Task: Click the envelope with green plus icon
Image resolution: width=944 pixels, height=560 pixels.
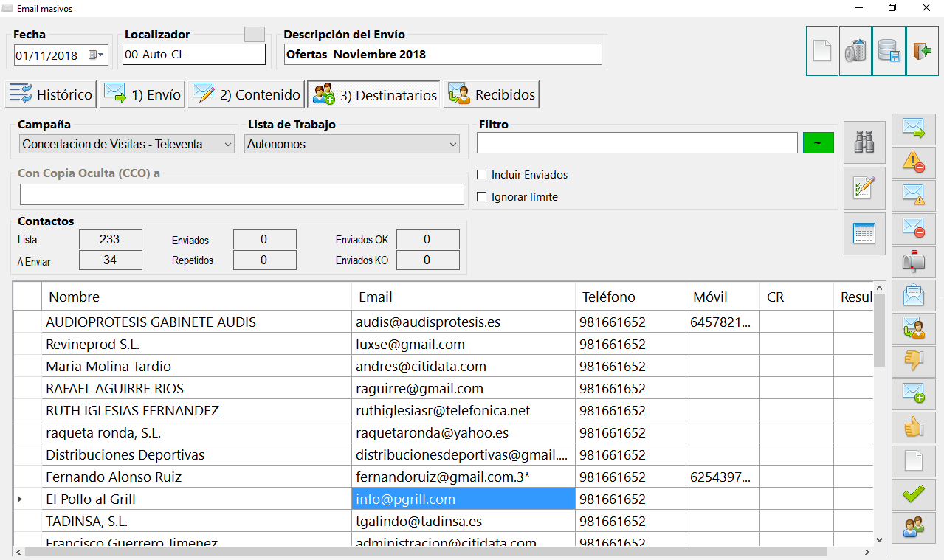Action: [x=914, y=395]
